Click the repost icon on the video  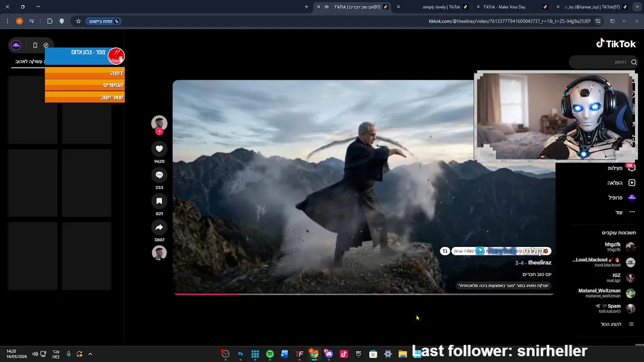445,251
